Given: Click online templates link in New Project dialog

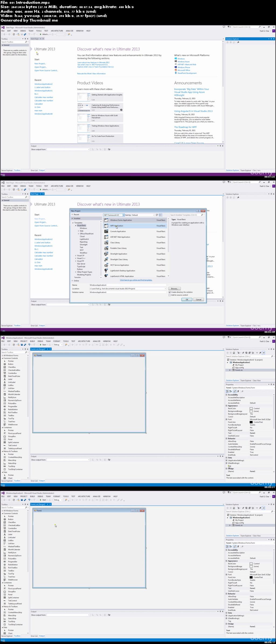Looking at the screenshot, I should [136, 280].
